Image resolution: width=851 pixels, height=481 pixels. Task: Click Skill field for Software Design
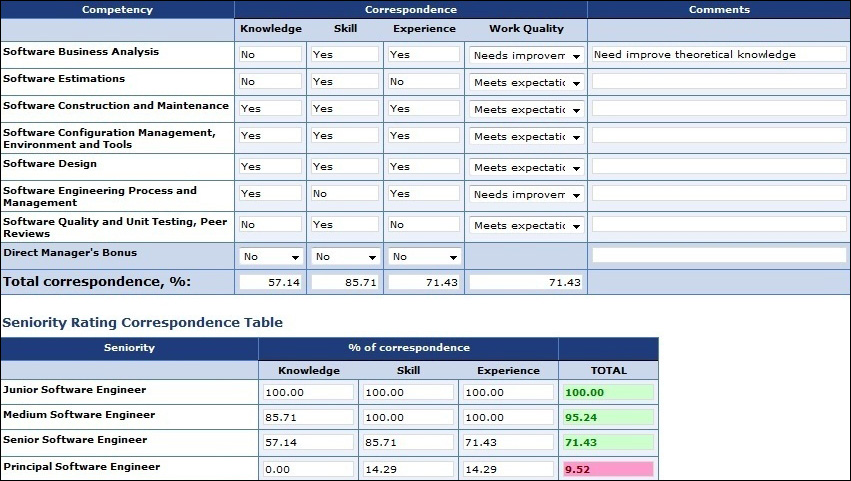345,167
